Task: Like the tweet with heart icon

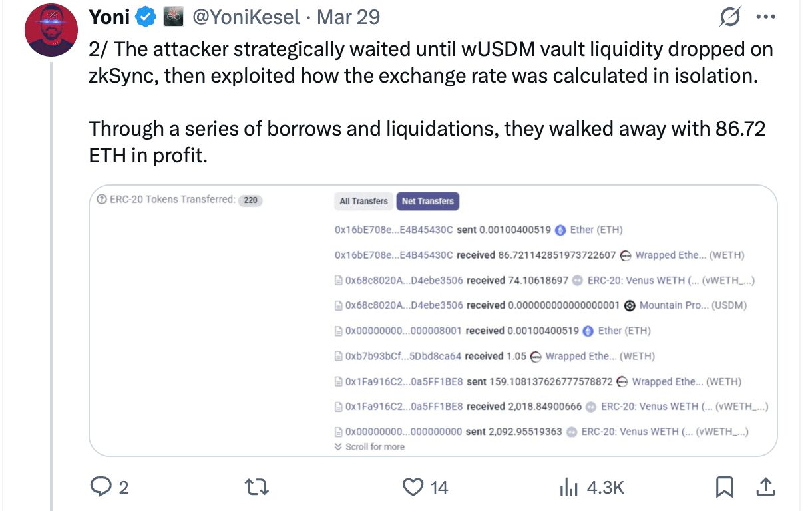Action: click(x=413, y=488)
